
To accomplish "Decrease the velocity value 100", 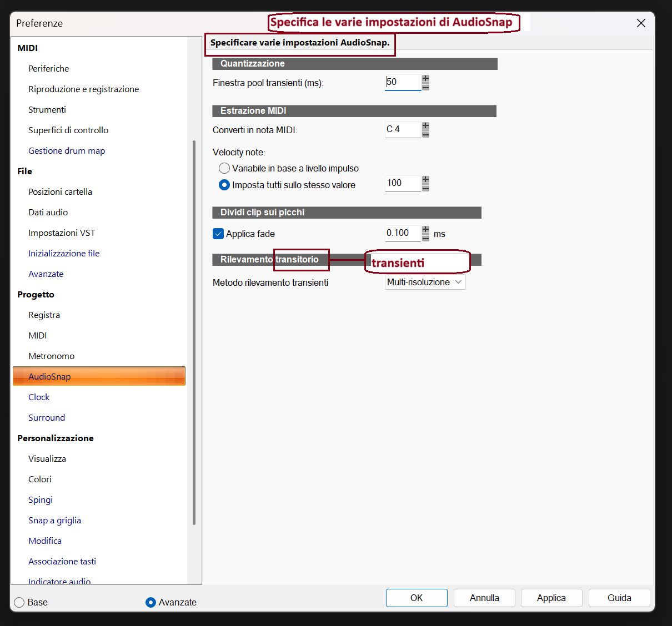I will click(x=425, y=188).
